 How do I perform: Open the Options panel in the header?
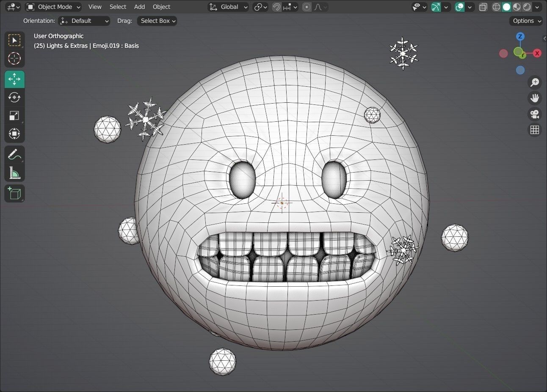pyautogui.click(x=525, y=21)
